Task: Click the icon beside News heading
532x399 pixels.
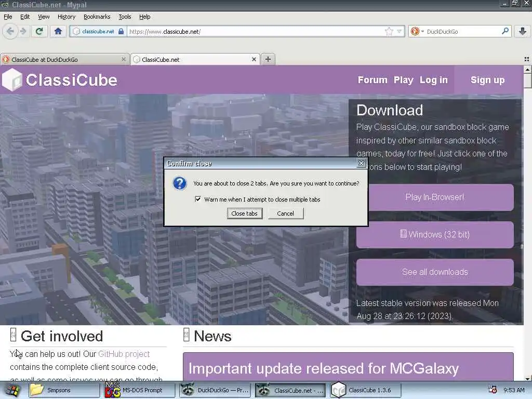Action: pyautogui.click(x=187, y=335)
